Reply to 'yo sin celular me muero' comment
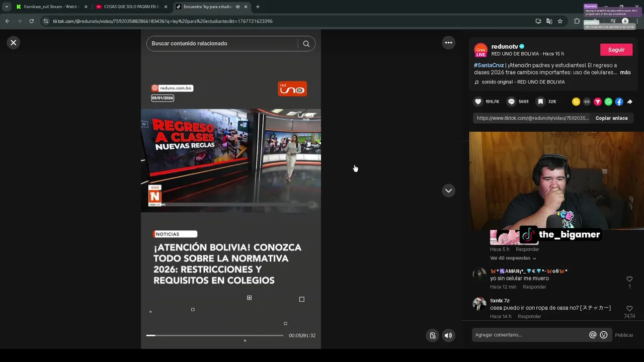Viewport: 644px width, 362px height. 534,287
